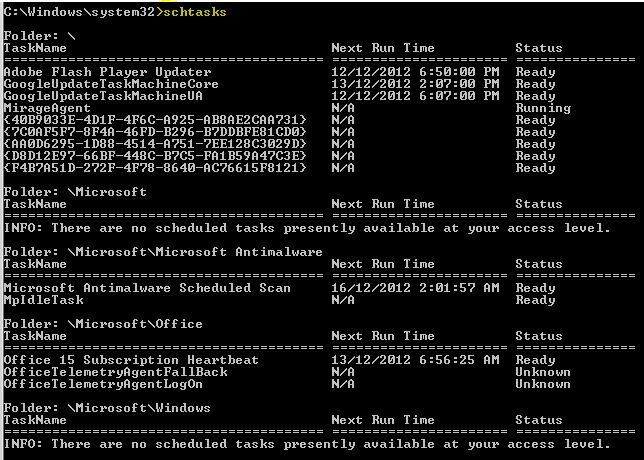Screen dimensions: 644x460
Task: Click the Unknown status beside OfficeTelemetryAgentLogOn
Action: [x=543, y=384]
